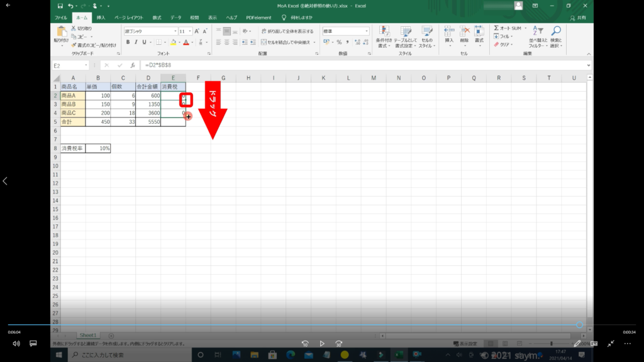
Task: Click the insert function fx icon
Action: click(x=133, y=65)
